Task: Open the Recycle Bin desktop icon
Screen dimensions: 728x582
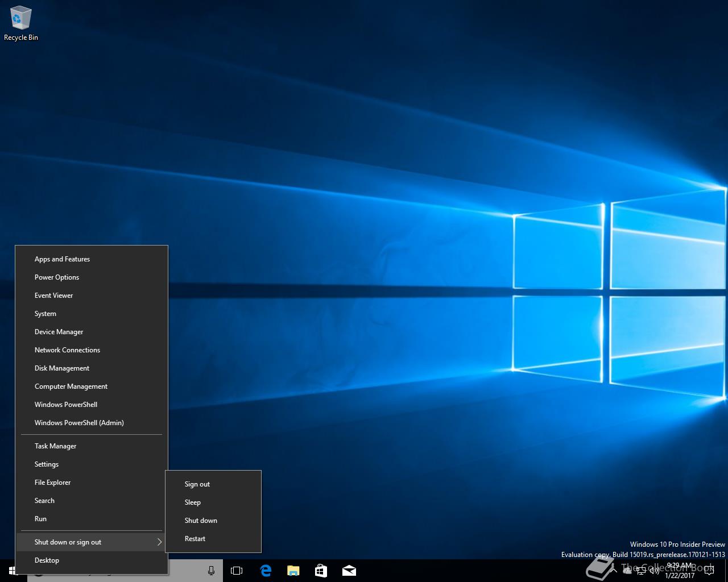Action: (x=21, y=24)
